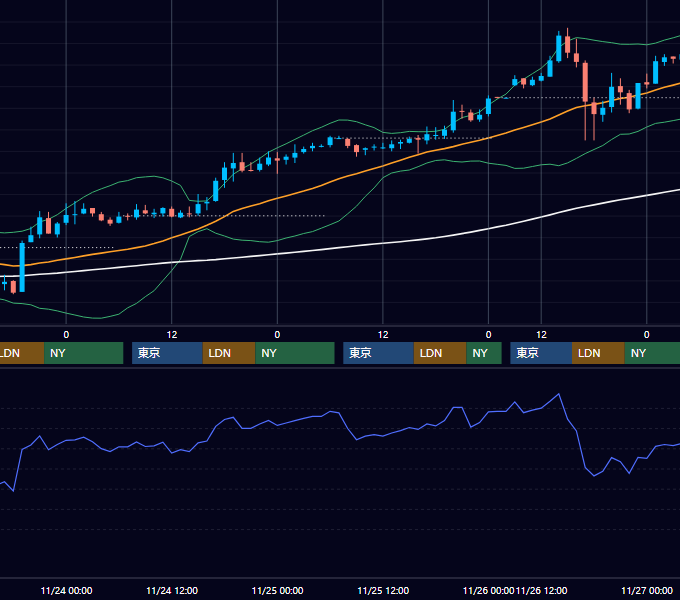Select the 東京 session block covering 11/26 12:00
Screen dimensions: 680x600
point(541,353)
